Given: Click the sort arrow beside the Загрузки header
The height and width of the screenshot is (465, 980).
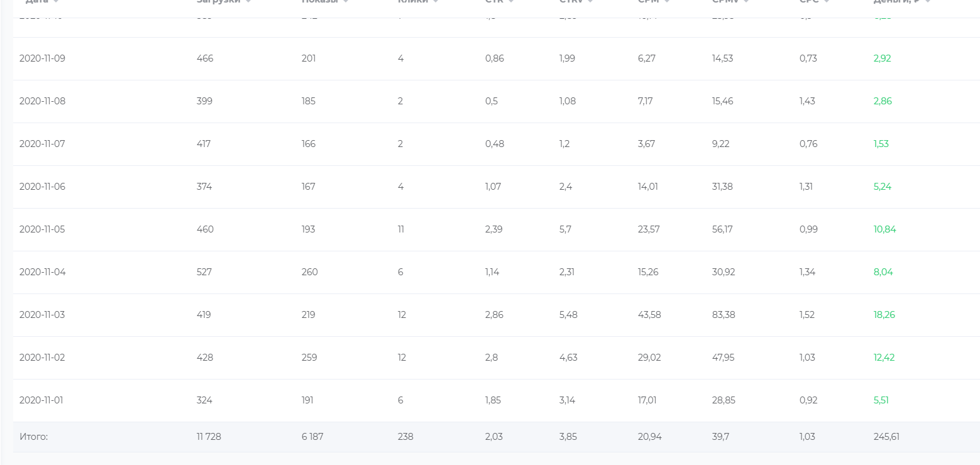Looking at the screenshot, I should (x=248, y=2).
